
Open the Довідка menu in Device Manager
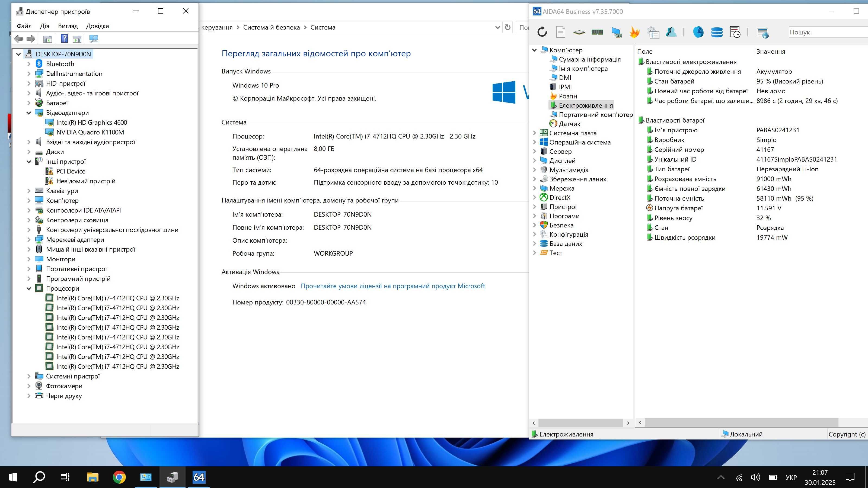pos(97,26)
